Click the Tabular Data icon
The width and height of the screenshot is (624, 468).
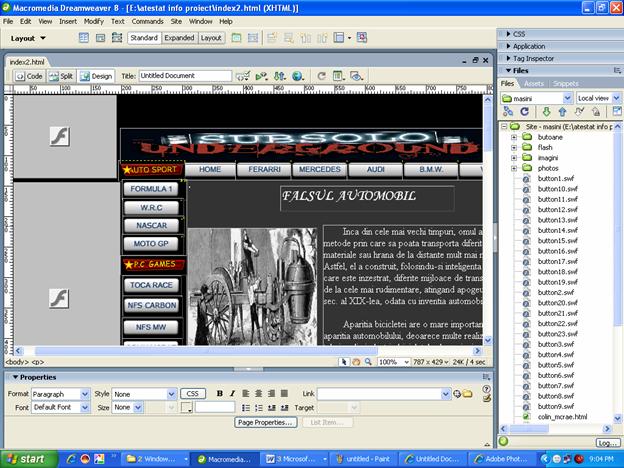tap(362, 38)
